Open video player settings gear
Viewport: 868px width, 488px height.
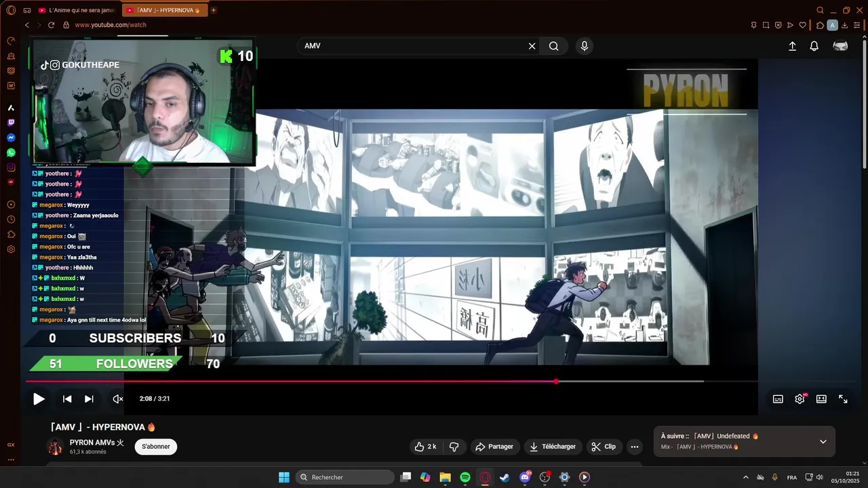point(800,399)
